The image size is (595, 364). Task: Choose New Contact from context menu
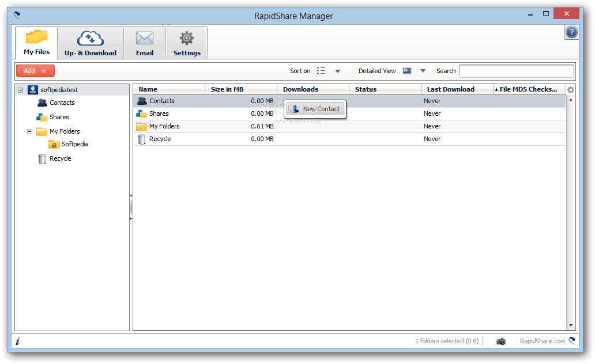coord(315,109)
